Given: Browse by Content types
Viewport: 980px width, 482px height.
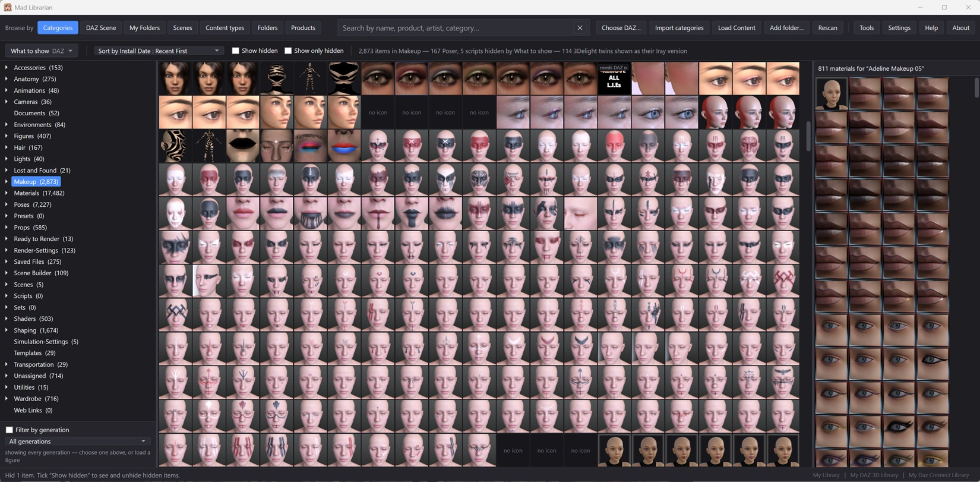Looking at the screenshot, I should 225,28.
